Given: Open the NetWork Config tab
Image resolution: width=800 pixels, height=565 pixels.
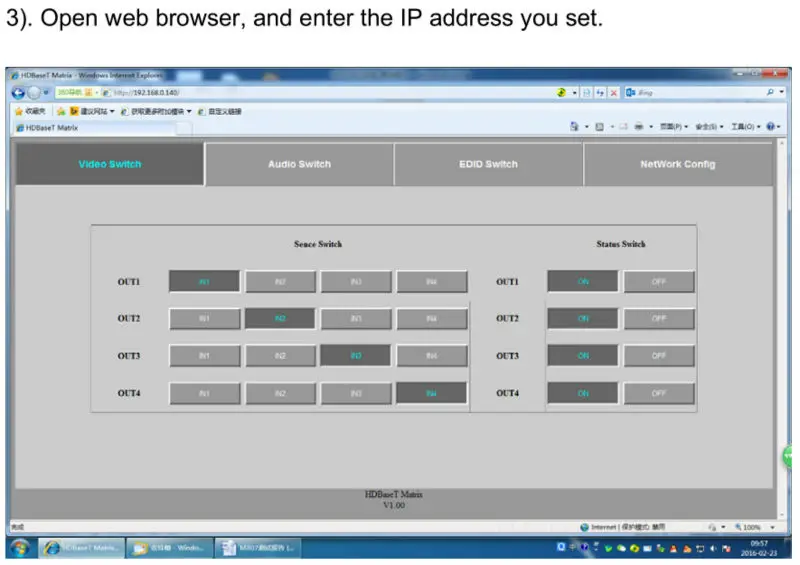Looking at the screenshot, I should [678, 164].
